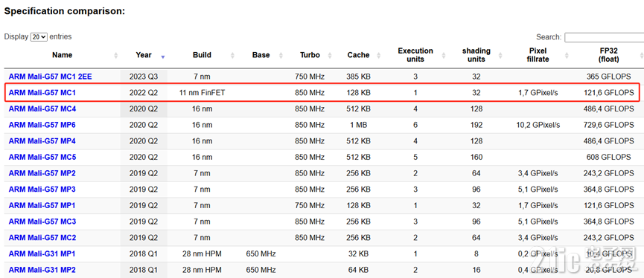Open ARM Mali-G57 MC3 link
Image resolution: width=644 pixels, height=278 pixels.
(x=42, y=222)
